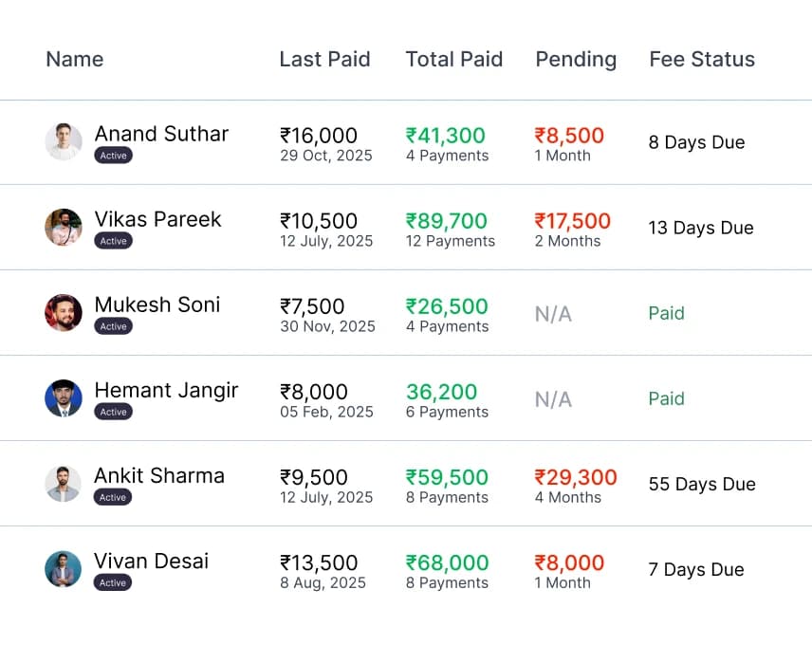Click Hemant Jangir's profile avatar
The height and width of the screenshot is (645, 812).
pyautogui.click(x=64, y=398)
